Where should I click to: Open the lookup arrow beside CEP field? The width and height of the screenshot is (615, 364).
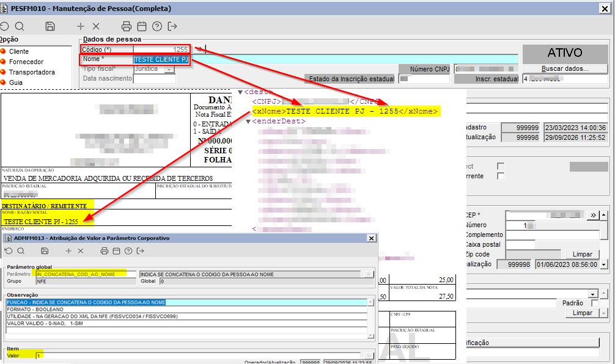coord(593,215)
